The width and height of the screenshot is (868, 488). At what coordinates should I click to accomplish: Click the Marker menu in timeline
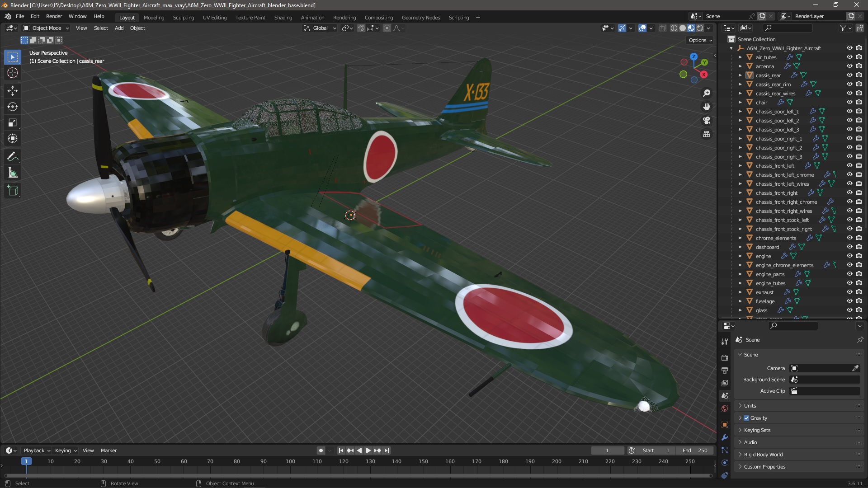[108, 450]
